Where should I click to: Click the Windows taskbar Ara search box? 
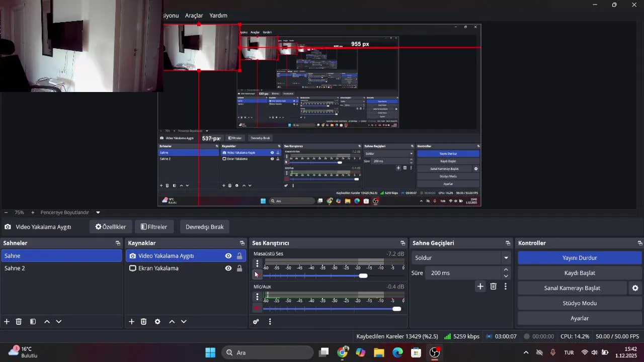click(x=267, y=352)
